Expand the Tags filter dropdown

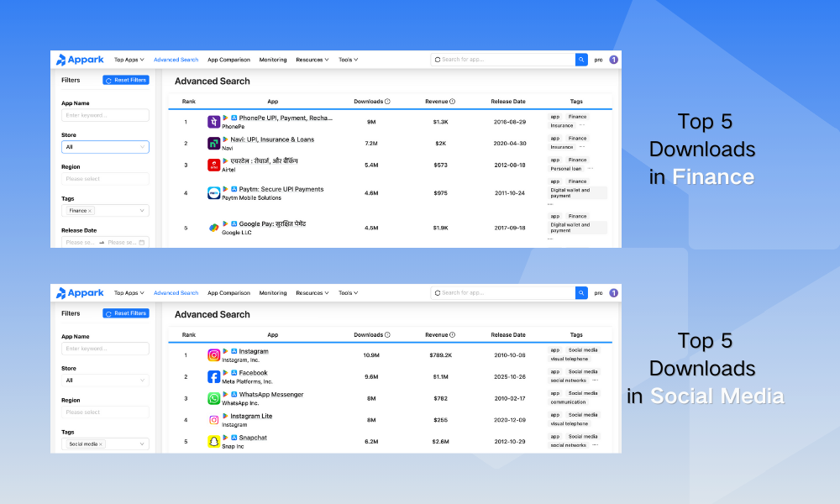pos(105,210)
